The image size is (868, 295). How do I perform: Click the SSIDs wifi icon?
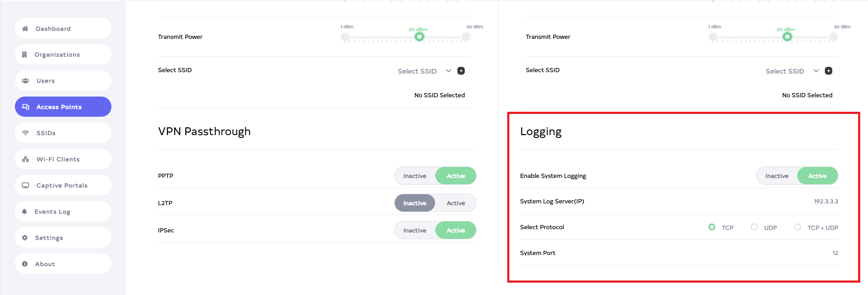(x=25, y=133)
